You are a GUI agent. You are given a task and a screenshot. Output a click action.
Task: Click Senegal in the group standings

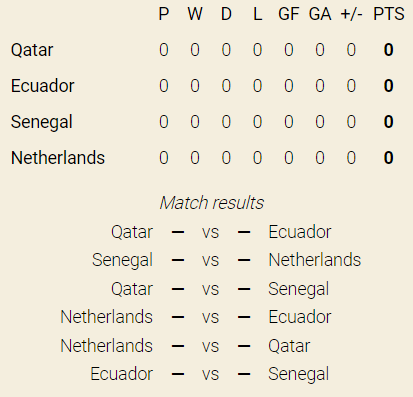(42, 122)
